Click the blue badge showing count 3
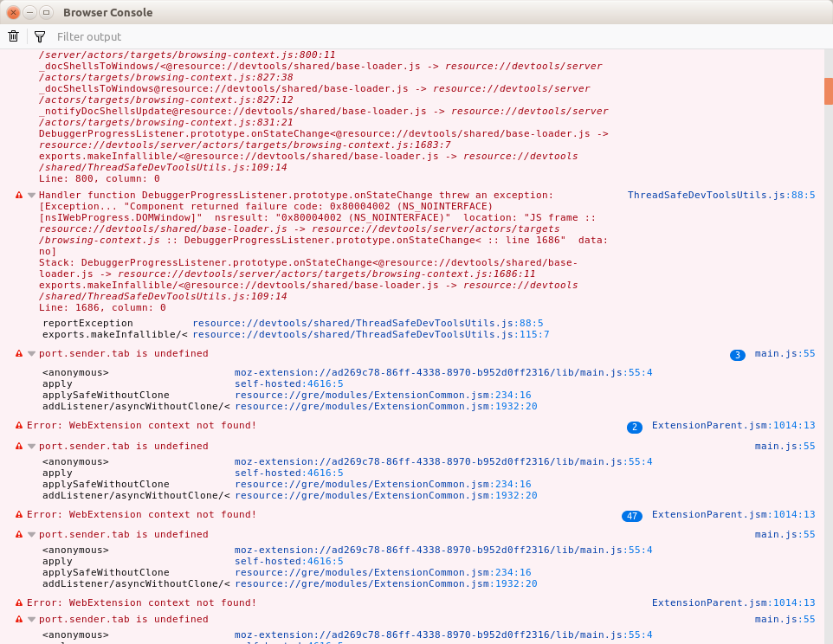The width and height of the screenshot is (833, 644). tap(737, 354)
